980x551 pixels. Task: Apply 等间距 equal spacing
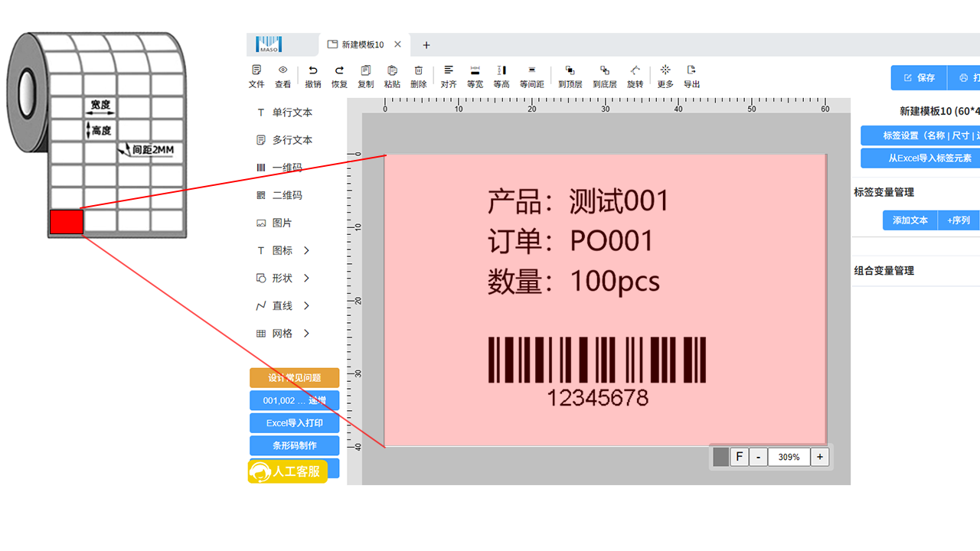click(x=532, y=76)
